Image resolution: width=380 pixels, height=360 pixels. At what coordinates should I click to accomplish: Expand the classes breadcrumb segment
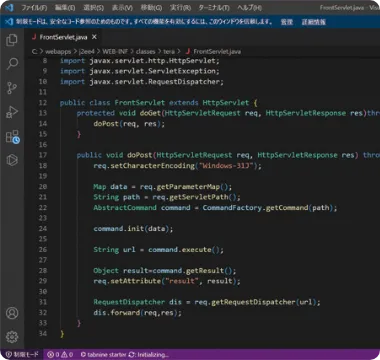[146, 51]
